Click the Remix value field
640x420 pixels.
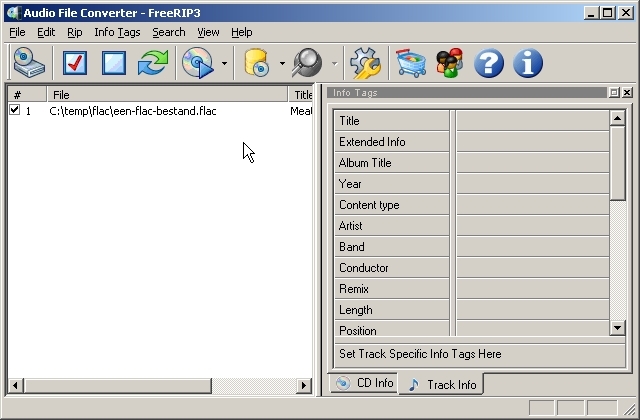click(x=533, y=289)
